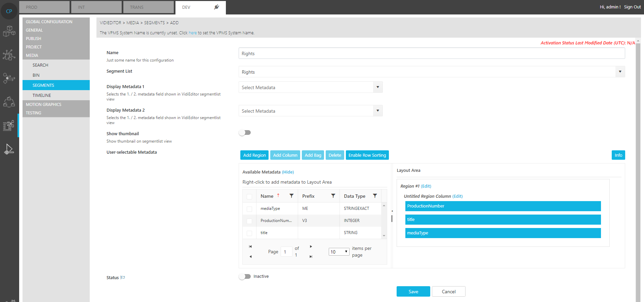Open Display Metadata 1 dropdown
644x302 pixels.
click(378, 87)
